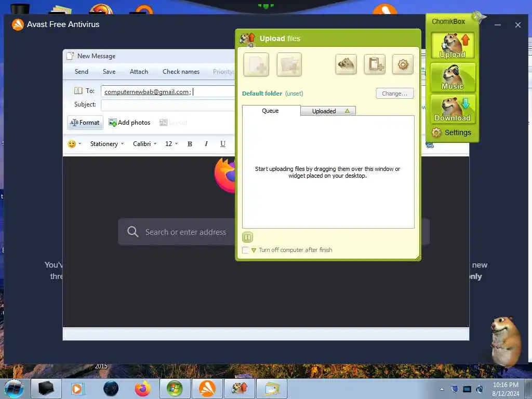Click the add file icon in Upload files
The image size is (532, 399).
[256, 64]
